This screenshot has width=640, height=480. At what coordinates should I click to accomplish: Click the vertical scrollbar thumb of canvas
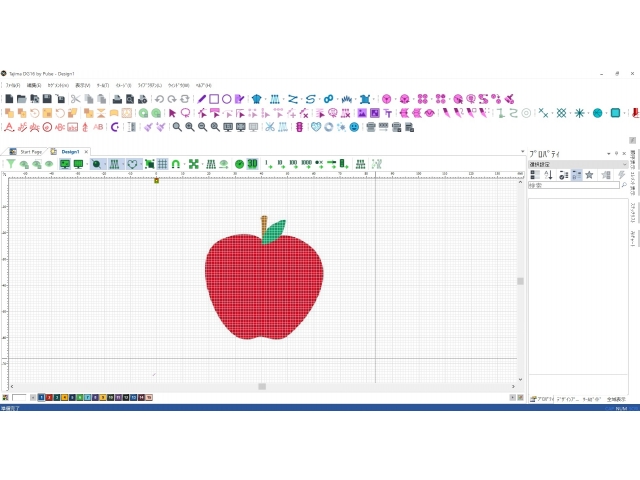coord(520,281)
